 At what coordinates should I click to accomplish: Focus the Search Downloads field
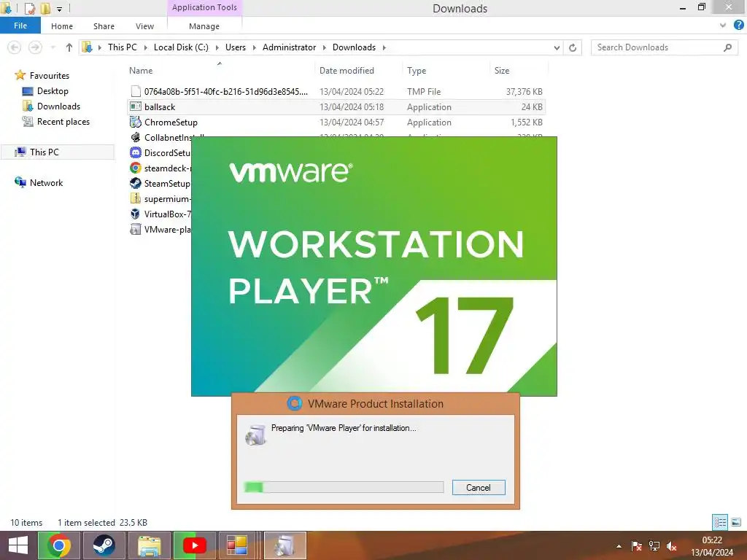664,47
